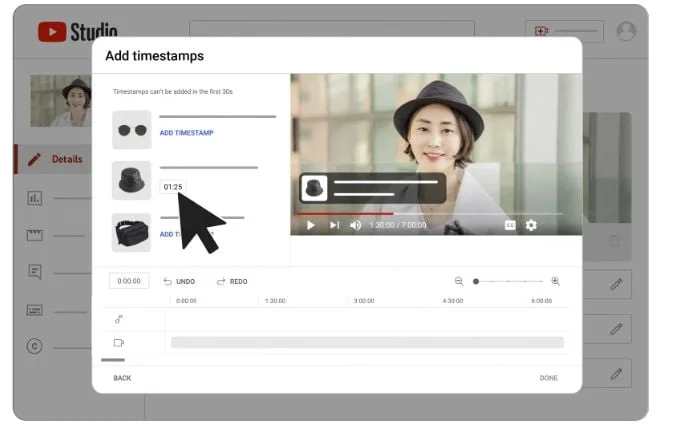Click the BACK button in dialog
This screenshot has height=435, width=687.
(x=122, y=378)
